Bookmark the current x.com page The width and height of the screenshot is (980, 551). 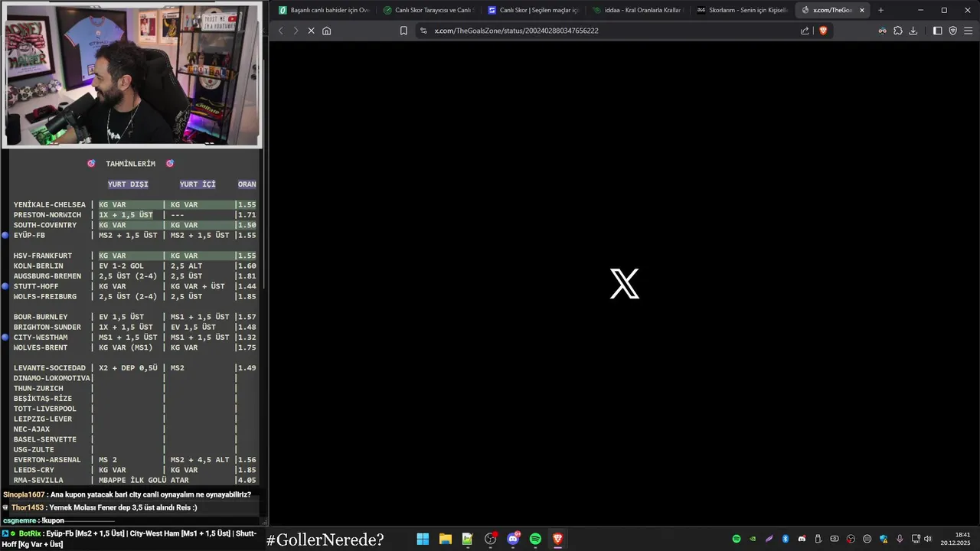click(x=403, y=31)
